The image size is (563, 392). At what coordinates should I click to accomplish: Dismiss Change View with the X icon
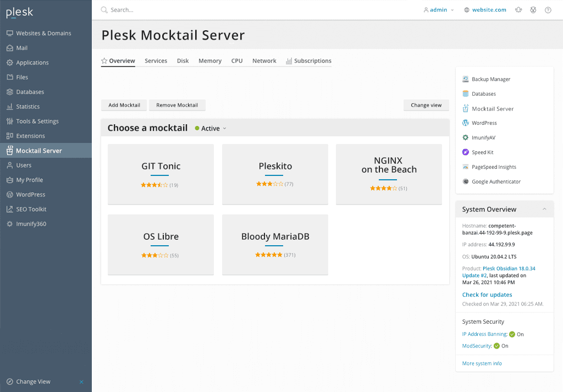81,382
